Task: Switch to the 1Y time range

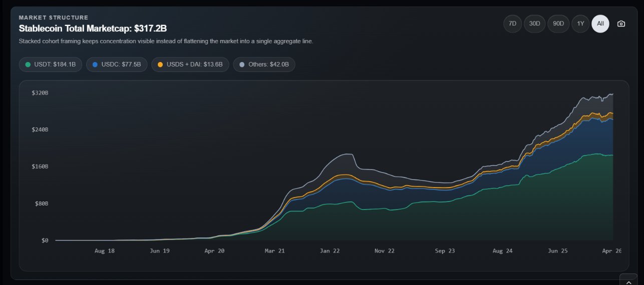Action: (580, 23)
